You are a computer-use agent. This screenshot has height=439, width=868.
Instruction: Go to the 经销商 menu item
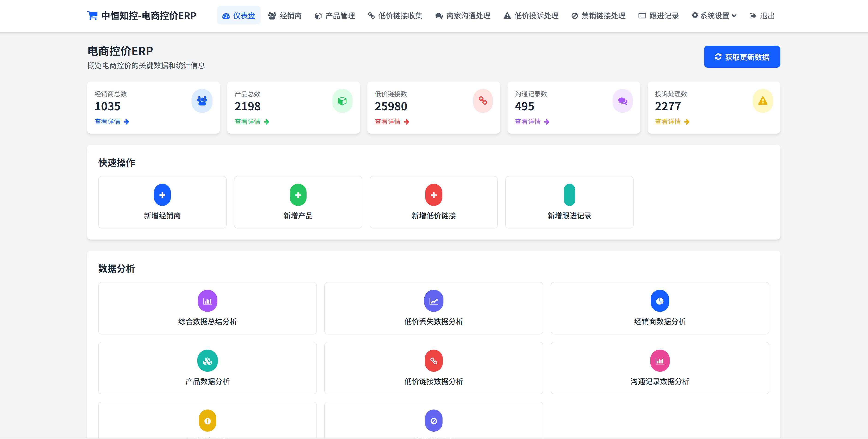(285, 16)
